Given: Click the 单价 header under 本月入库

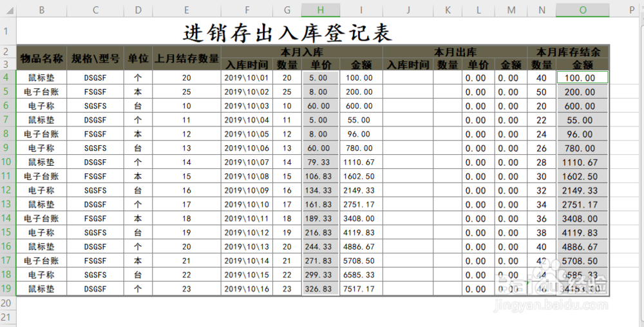Looking at the screenshot, I should pos(320,64).
